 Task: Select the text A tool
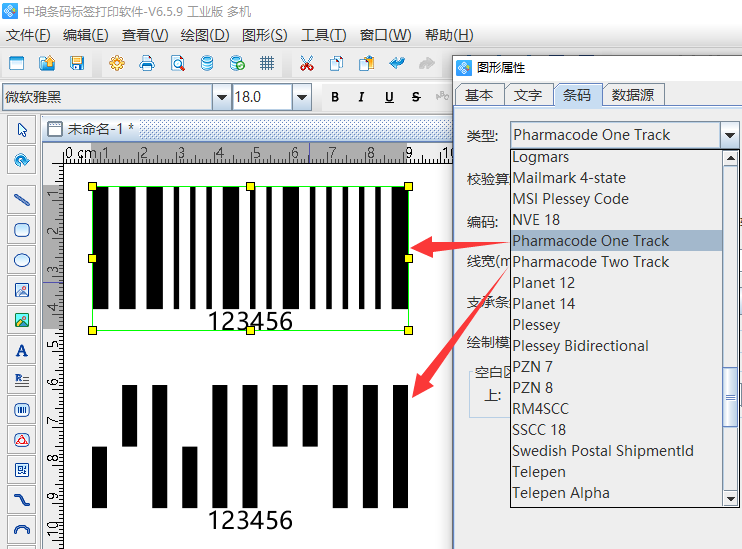22,350
